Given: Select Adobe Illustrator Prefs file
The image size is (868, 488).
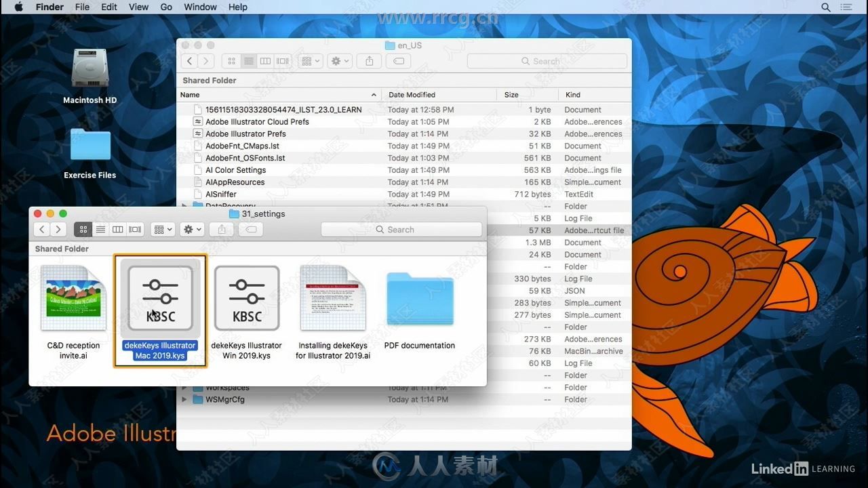Looking at the screenshot, I should 404,134.
